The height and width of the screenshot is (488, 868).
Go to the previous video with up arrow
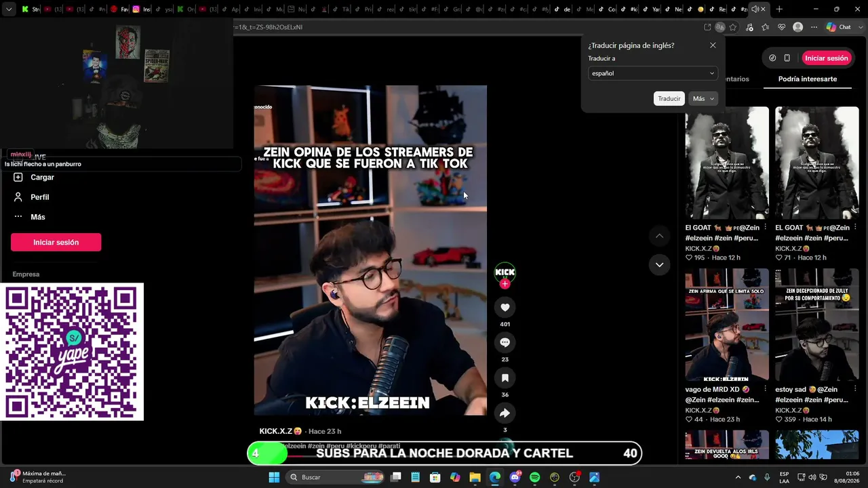tap(659, 236)
